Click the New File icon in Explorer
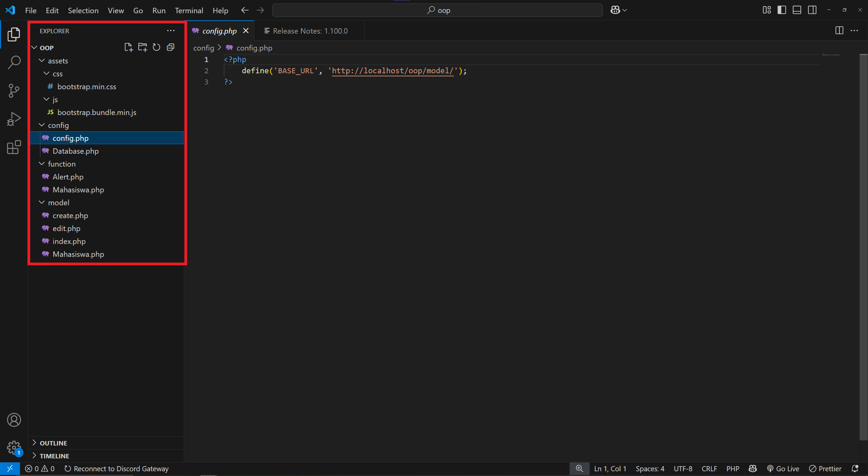The width and height of the screenshot is (868, 476). click(x=128, y=47)
